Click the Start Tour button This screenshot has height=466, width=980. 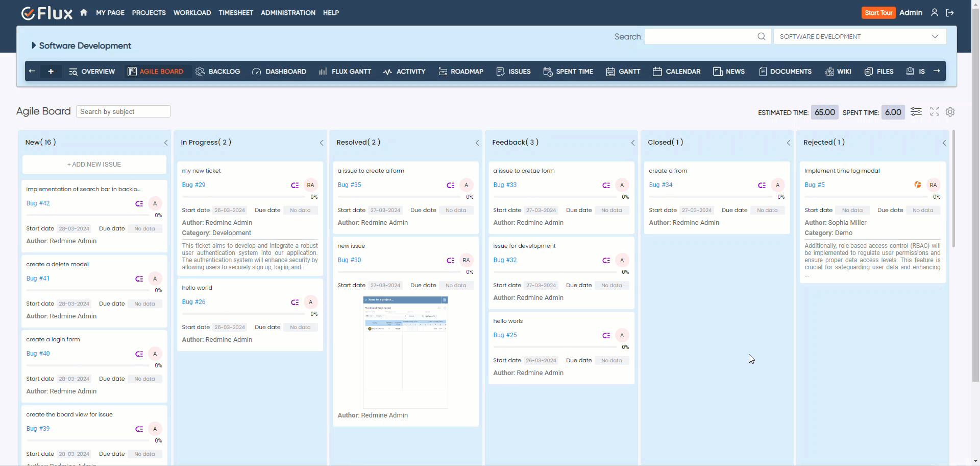878,13
